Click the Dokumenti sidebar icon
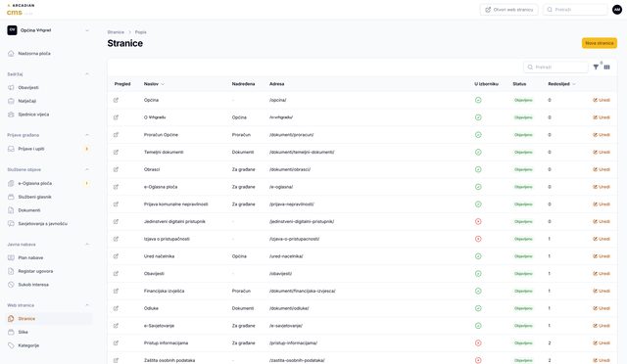Image resolution: width=627 pixels, height=364 pixels. pos(11,210)
